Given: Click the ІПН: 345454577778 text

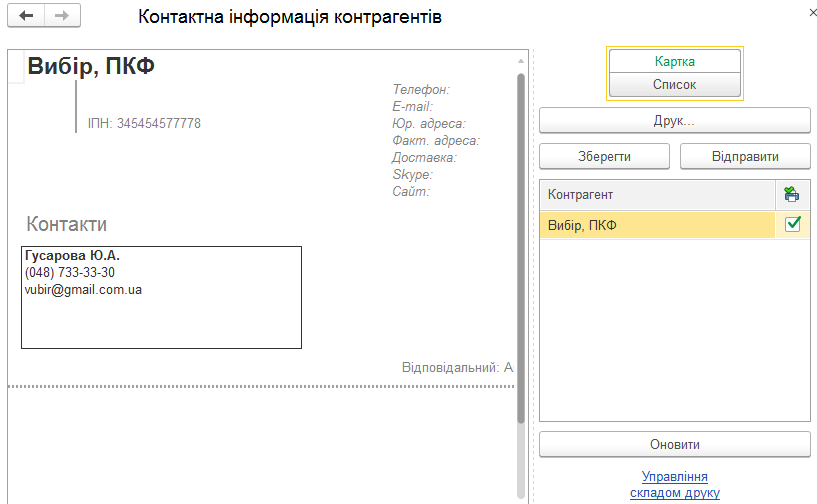Looking at the screenshot, I should point(144,124).
